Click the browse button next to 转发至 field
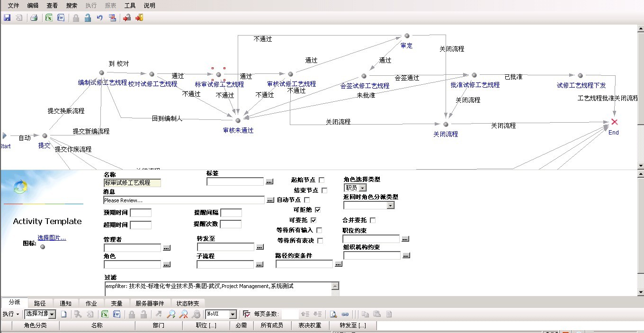 pos(260,247)
